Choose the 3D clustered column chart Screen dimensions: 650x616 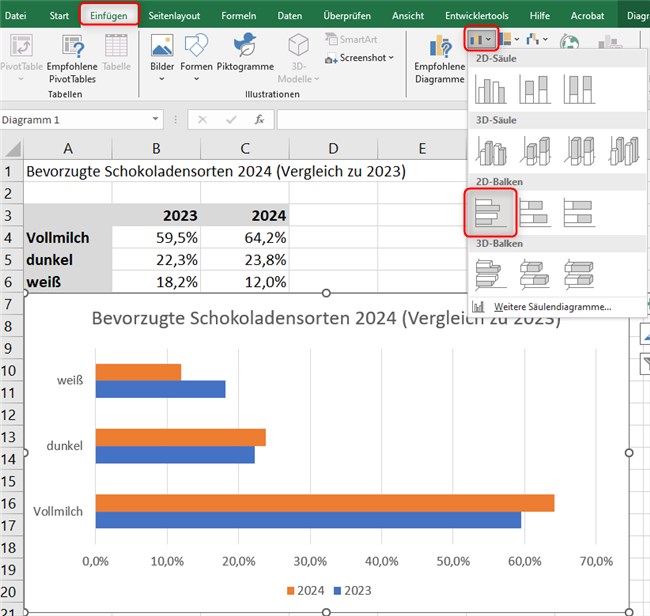[490, 152]
